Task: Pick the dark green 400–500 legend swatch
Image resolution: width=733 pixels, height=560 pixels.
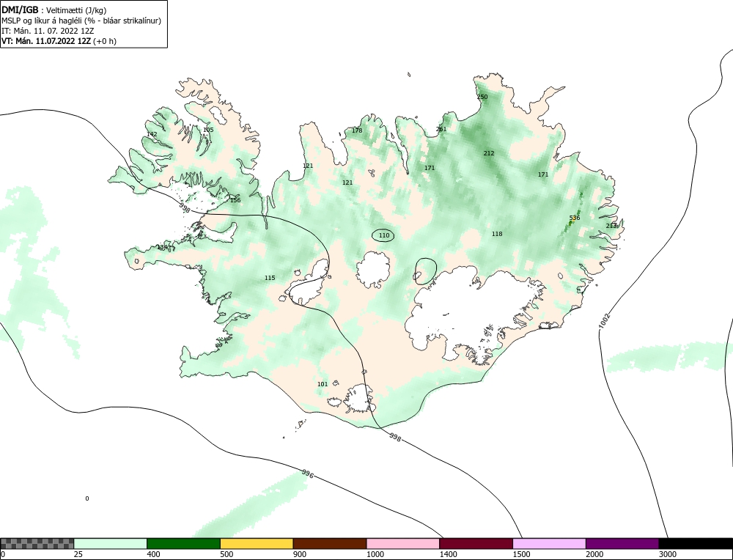Action: 183,543
